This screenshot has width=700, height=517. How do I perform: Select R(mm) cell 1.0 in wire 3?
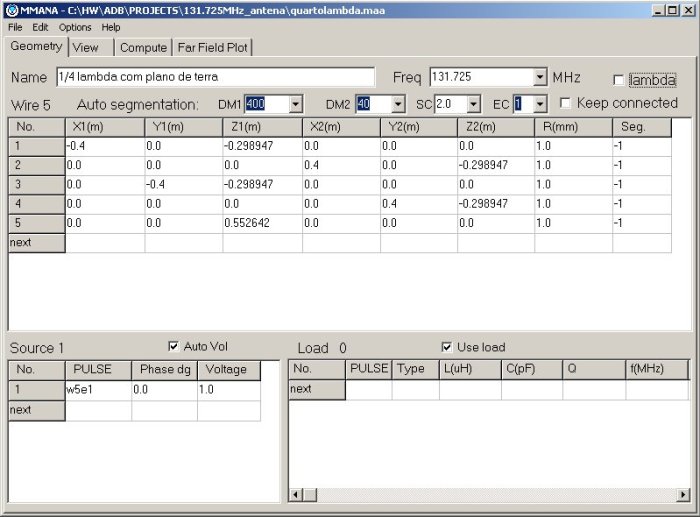tap(573, 185)
